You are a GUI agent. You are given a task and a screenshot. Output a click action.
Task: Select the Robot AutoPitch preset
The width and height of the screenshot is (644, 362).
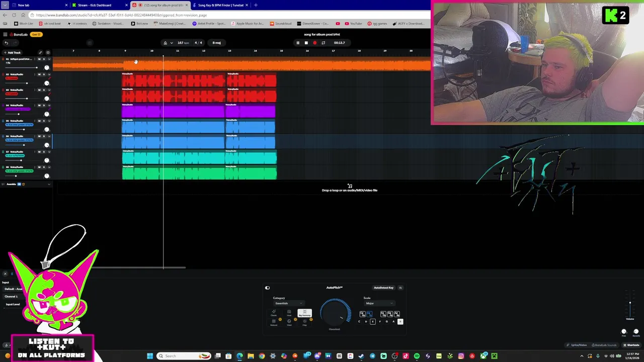[x=289, y=323]
